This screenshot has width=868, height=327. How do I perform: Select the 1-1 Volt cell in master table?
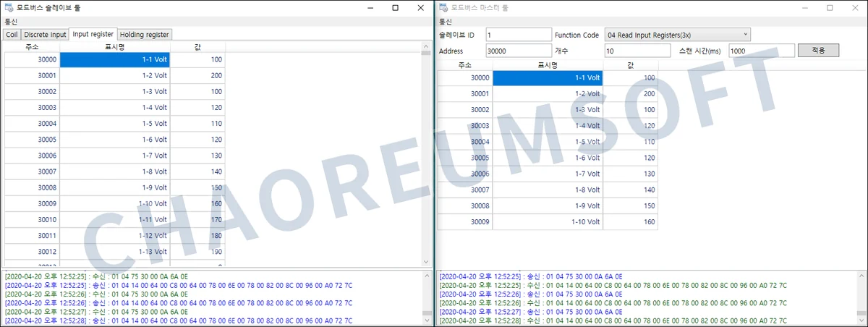coord(548,77)
